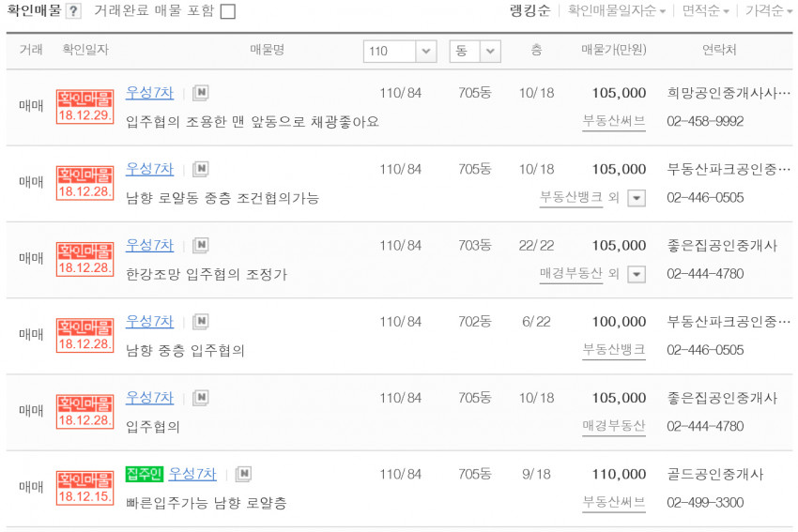The height and width of the screenshot is (532, 798).
Task: Click the 골드공인중개사 agency name
Action: click(715, 474)
